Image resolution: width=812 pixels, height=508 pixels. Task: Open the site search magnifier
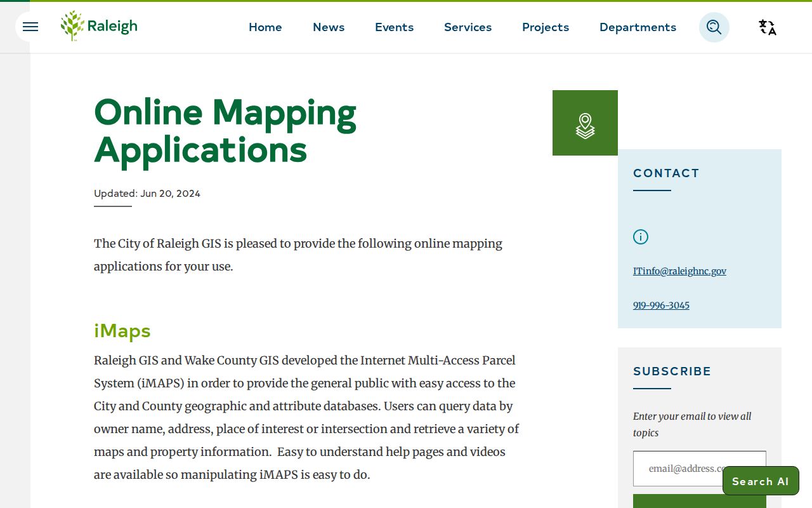(x=714, y=27)
